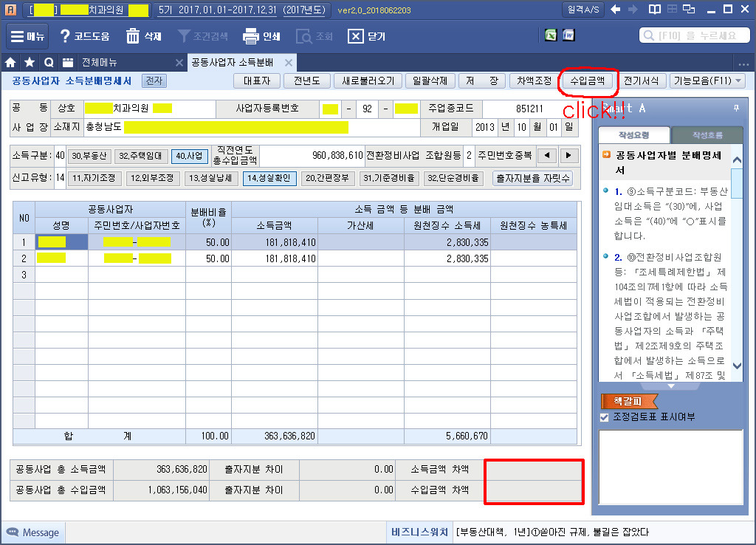Click the 수입금액 button

tap(587, 81)
